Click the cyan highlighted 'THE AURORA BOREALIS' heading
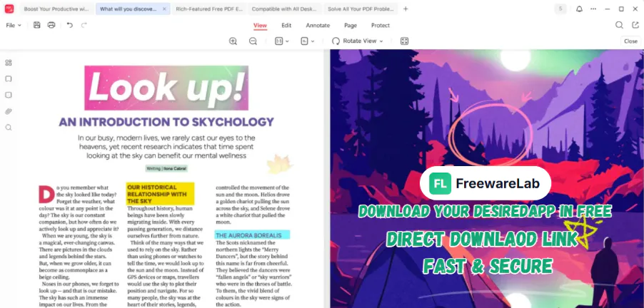Image resolution: width=644 pixels, height=308 pixels. [x=252, y=235]
